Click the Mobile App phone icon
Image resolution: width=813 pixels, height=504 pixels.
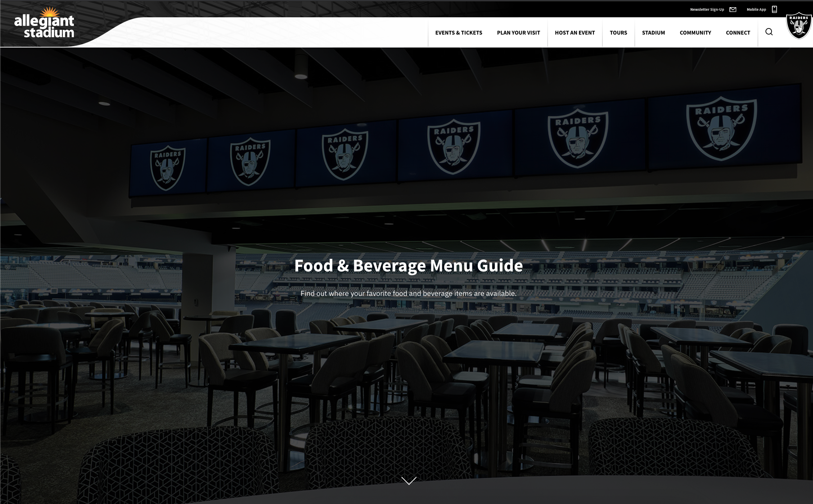(x=774, y=9)
